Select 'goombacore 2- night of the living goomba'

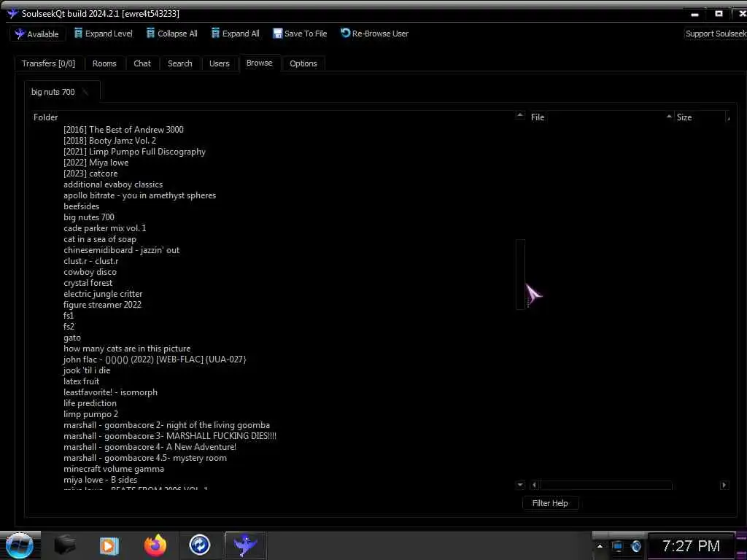pyautogui.click(x=167, y=425)
